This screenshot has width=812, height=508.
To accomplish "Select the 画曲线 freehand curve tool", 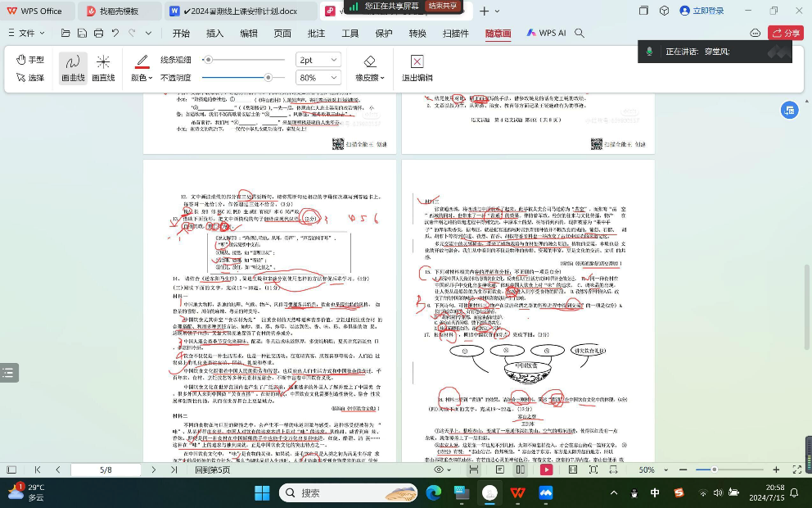I will coord(73,67).
